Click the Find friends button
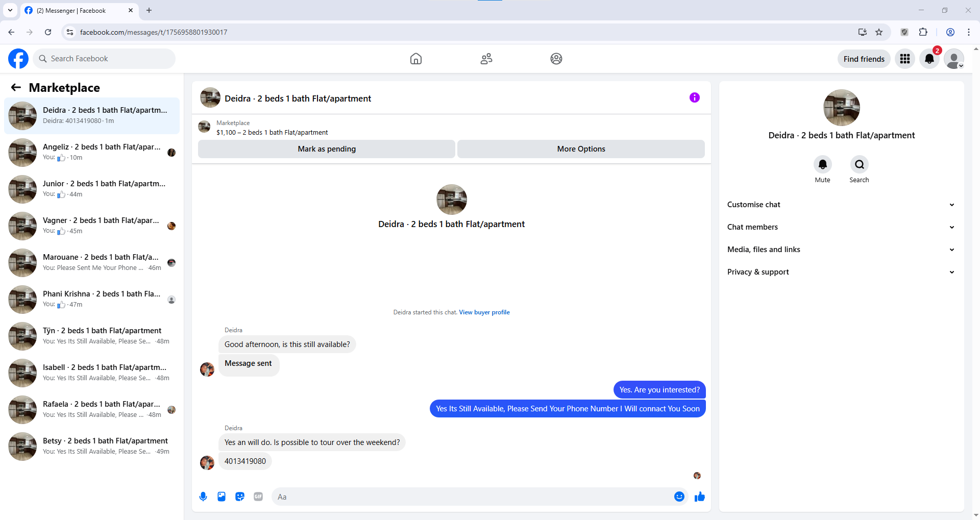The height and width of the screenshot is (520, 980). coord(864,59)
